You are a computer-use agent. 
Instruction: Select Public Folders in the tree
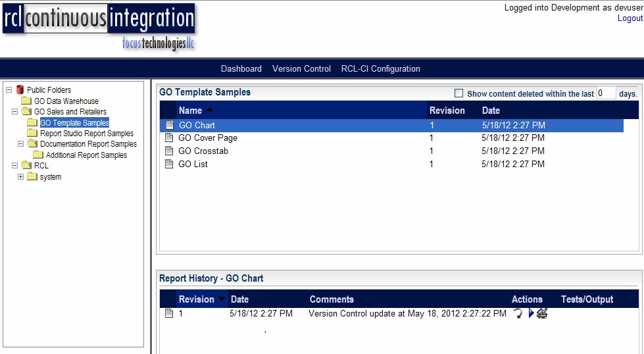[49, 89]
